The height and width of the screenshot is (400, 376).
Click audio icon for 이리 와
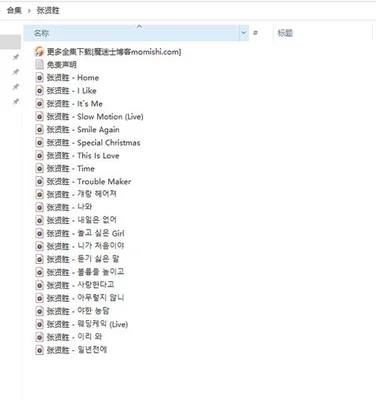(x=39, y=337)
